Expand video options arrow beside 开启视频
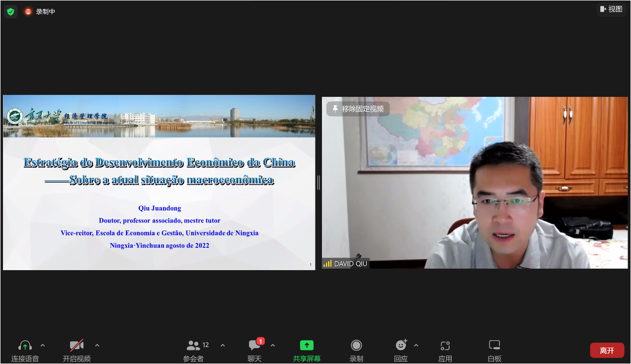This screenshot has height=364, width=631. 97,345
